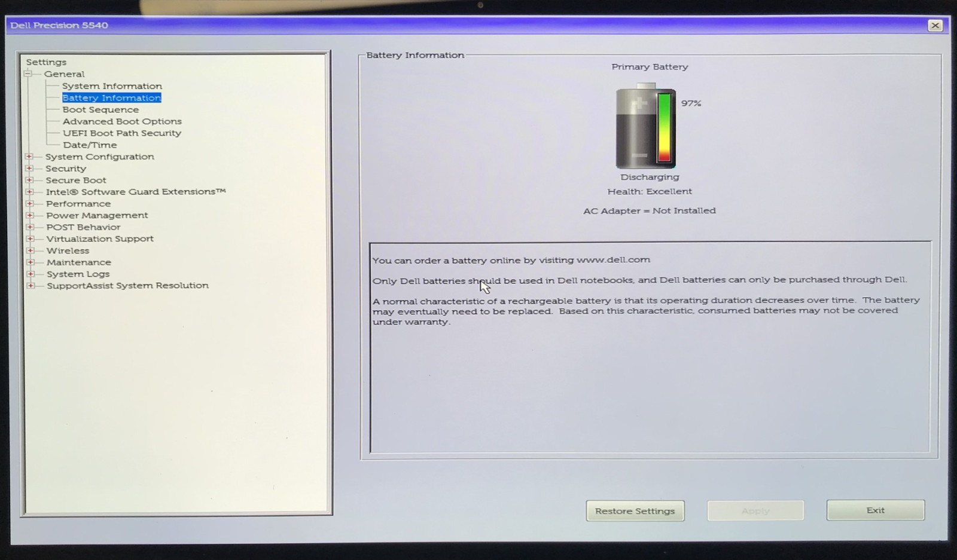This screenshot has width=957, height=560.
Task: Click the Discharging status text
Action: (x=650, y=177)
